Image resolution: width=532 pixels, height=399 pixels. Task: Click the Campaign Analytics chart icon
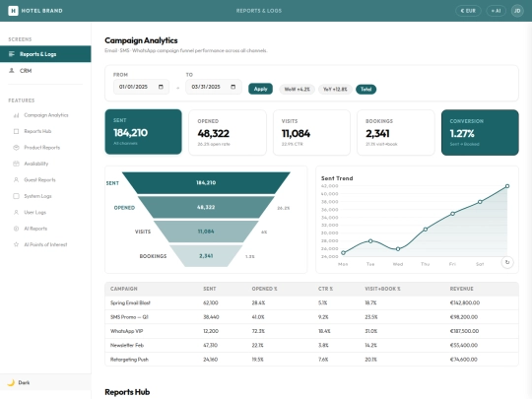click(16, 115)
